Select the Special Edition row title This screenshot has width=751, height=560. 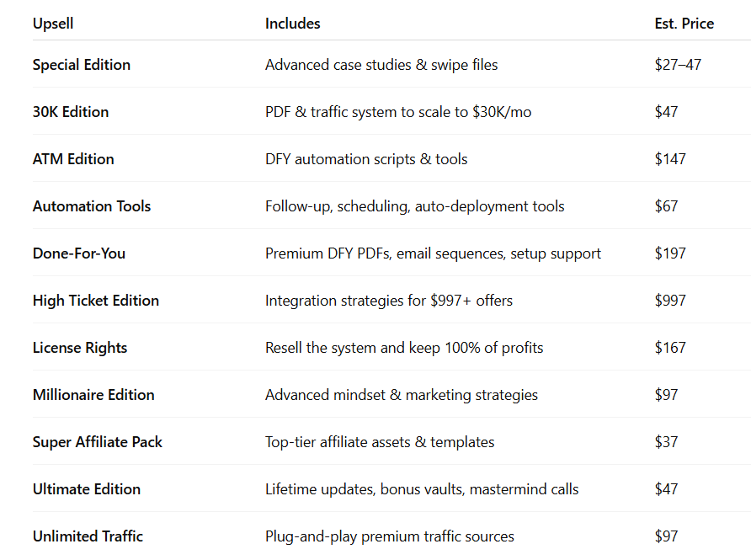[82, 65]
